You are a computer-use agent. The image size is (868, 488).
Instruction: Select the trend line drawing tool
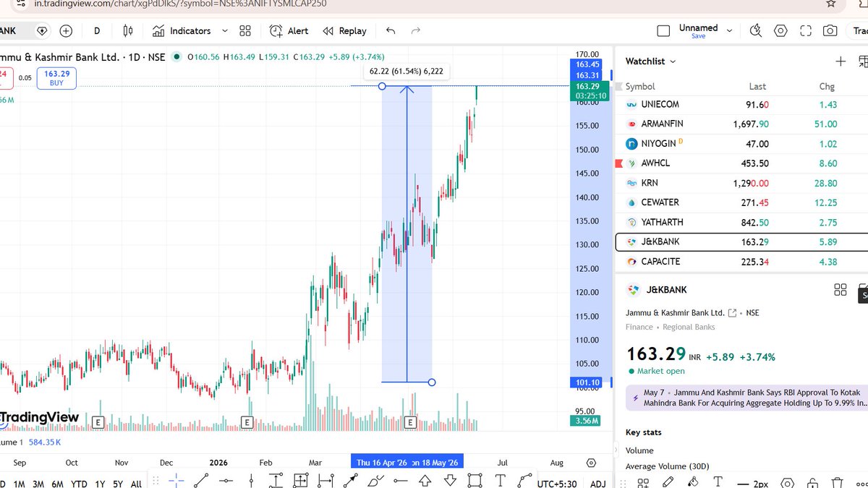(x=201, y=481)
